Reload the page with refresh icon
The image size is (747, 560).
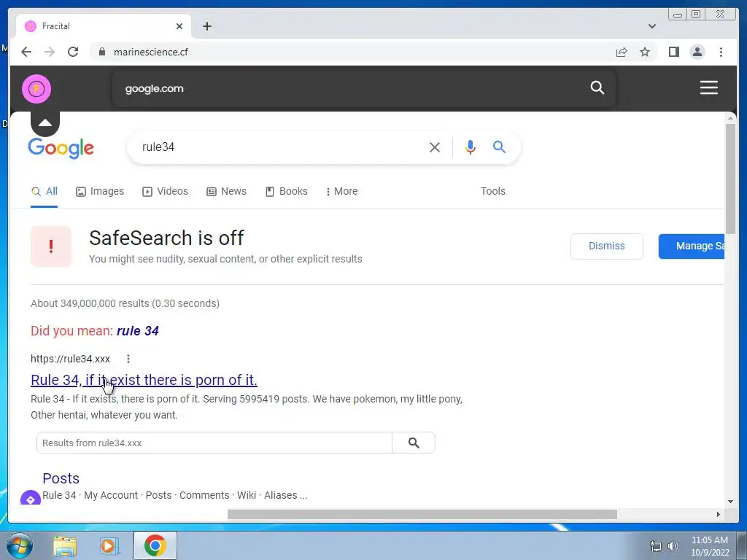(x=73, y=52)
